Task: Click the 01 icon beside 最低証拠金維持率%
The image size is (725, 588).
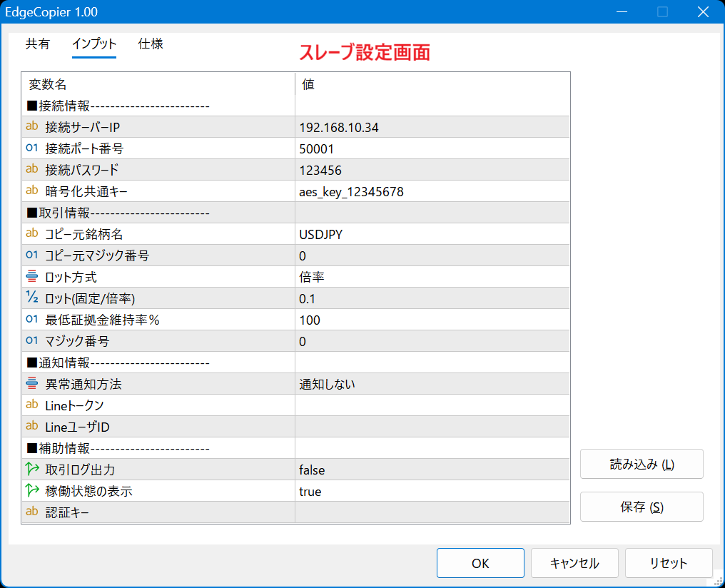Action: 32,319
